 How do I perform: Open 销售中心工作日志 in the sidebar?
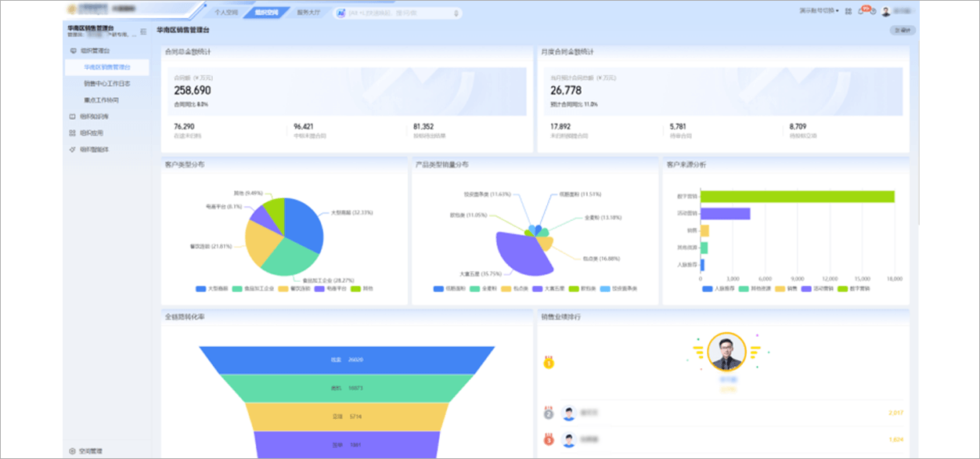(107, 84)
